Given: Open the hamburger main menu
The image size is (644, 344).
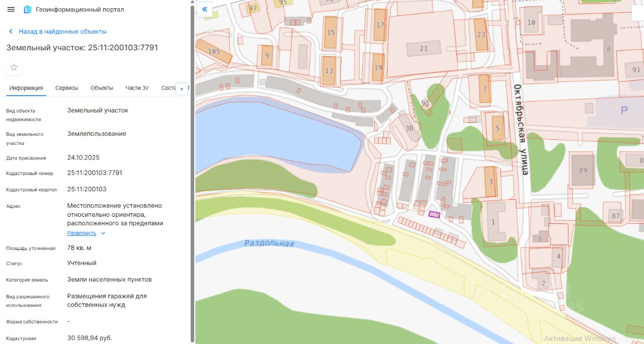Looking at the screenshot, I should [x=11, y=10].
